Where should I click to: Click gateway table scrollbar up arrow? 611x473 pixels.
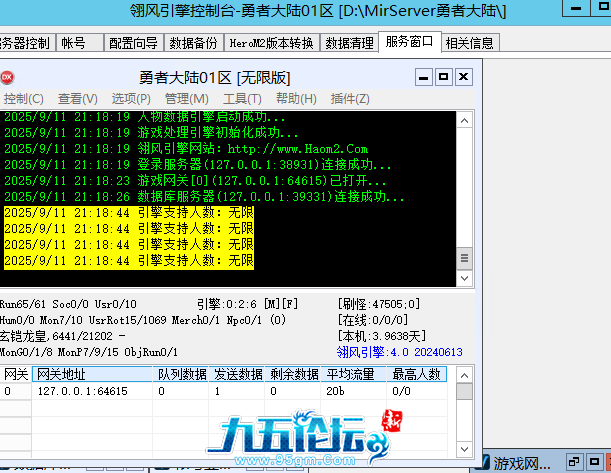[x=464, y=376]
